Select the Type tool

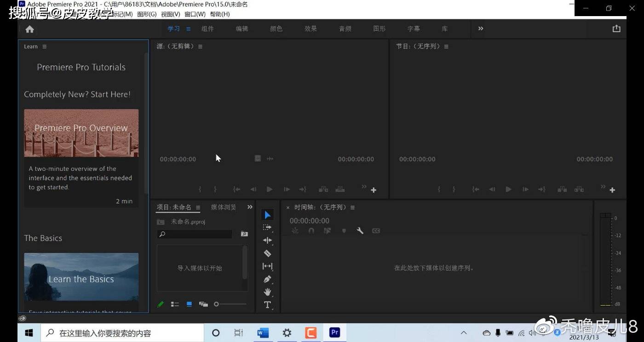[x=267, y=305]
